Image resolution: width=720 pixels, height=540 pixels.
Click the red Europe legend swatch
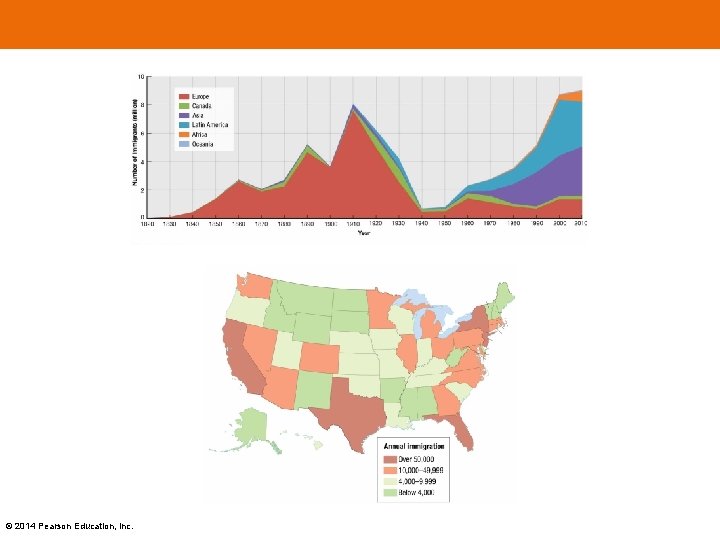(184, 97)
